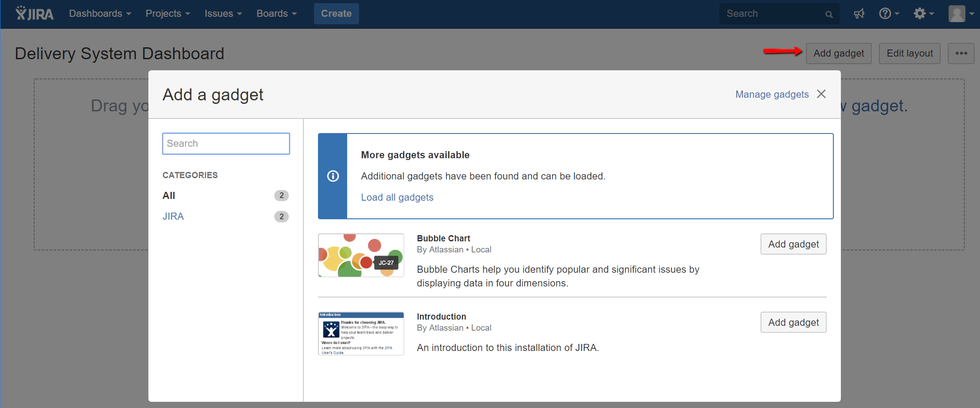Open the Issues menu
The height and width of the screenshot is (408, 980).
(x=223, y=13)
